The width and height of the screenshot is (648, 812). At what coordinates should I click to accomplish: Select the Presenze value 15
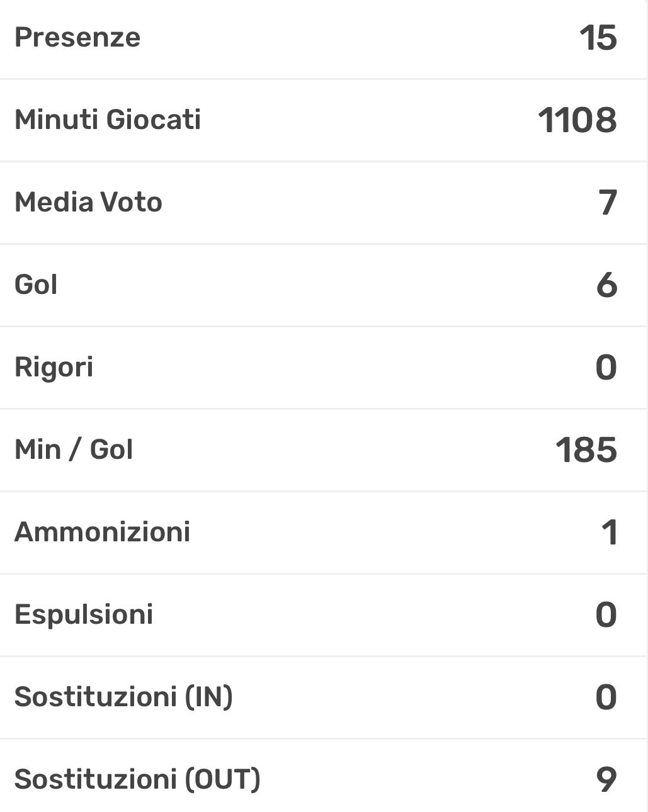598,38
